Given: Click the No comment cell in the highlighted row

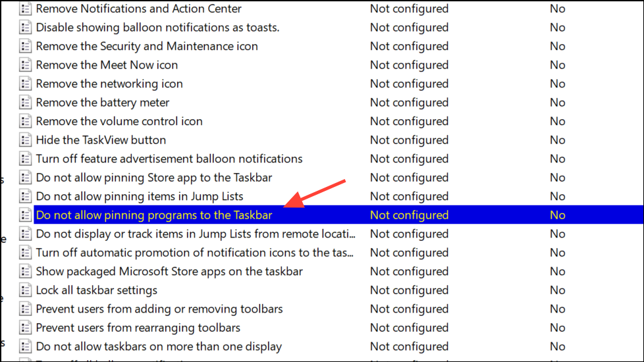Looking at the screenshot, I should tap(557, 215).
